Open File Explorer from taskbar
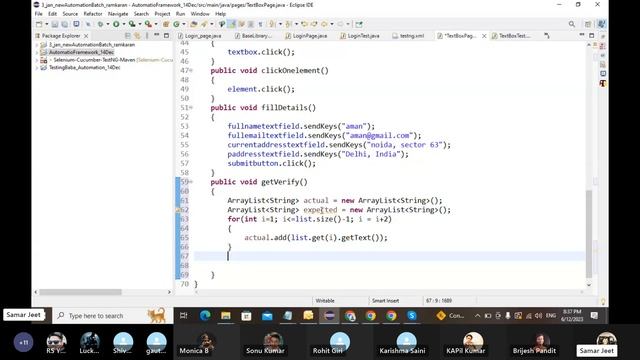This screenshot has width=640, height=360. pos(226,316)
